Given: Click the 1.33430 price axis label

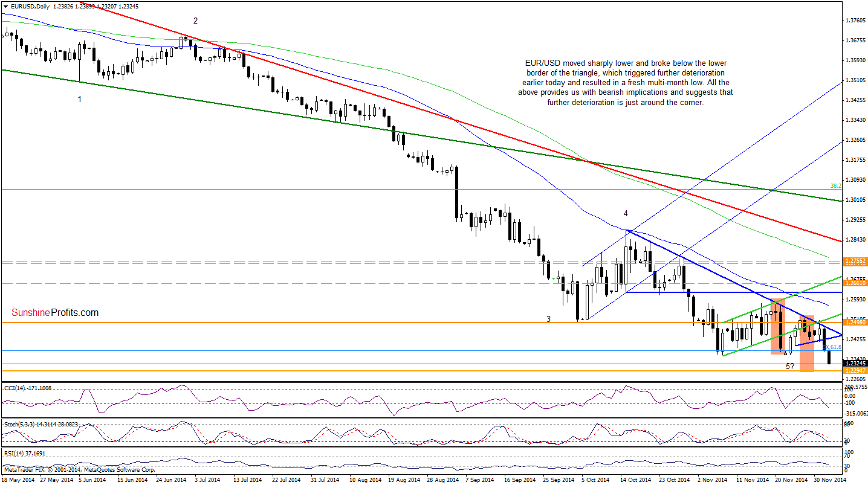Looking at the screenshot, I should tap(855, 120).
